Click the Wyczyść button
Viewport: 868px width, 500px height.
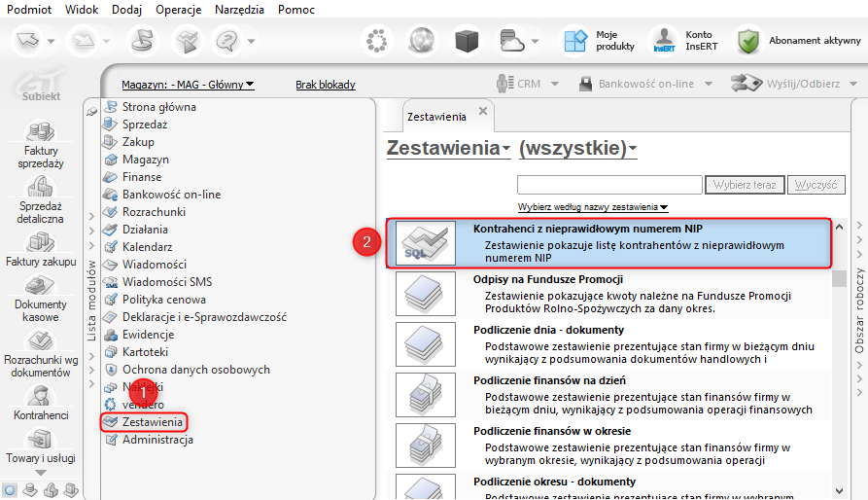[x=816, y=185]
